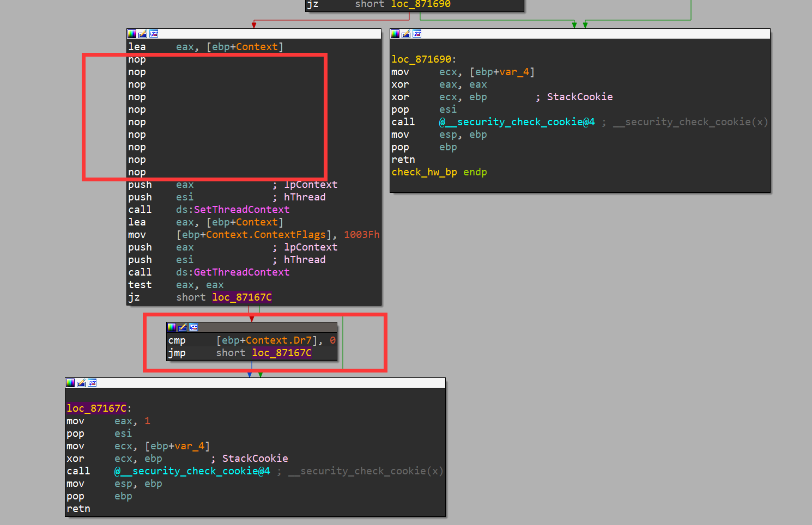Click loc_87167C operand in jmp short instruction
Screen dimensions: 812x525
[x=282, y=353]
